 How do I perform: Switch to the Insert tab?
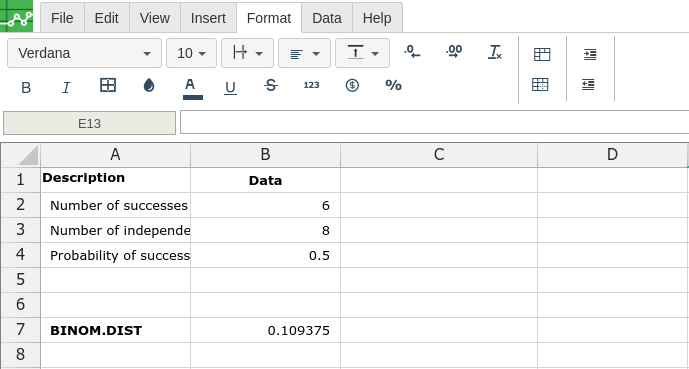(208, 18)
